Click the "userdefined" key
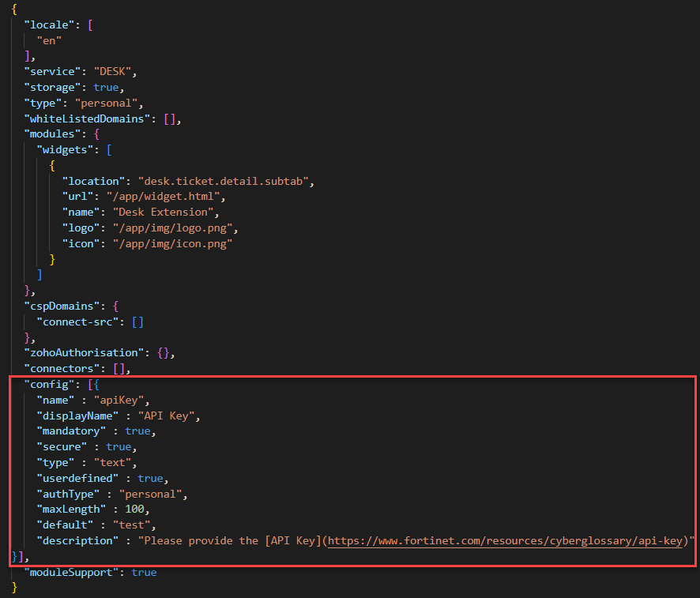 [x=77, y=479]
